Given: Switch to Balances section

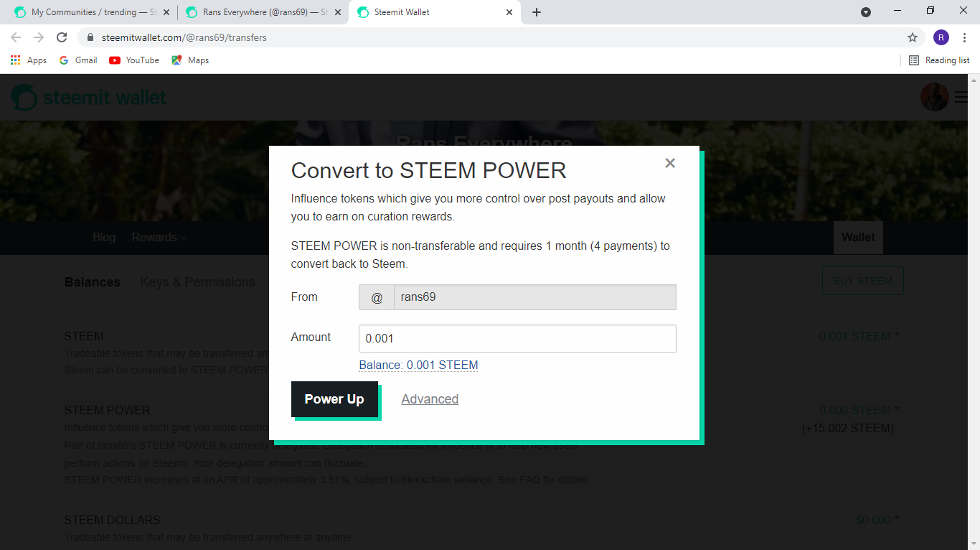Looking at the screenshot, I should coord(93,282).
